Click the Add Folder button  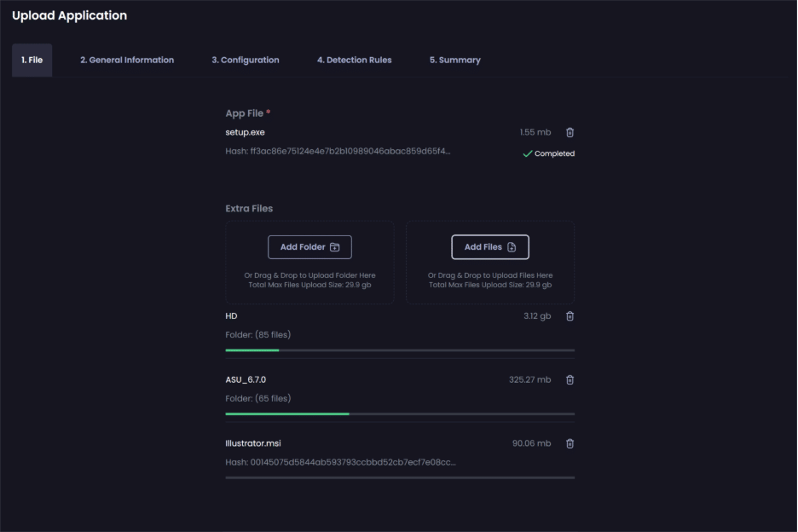[x=310, y=247]
